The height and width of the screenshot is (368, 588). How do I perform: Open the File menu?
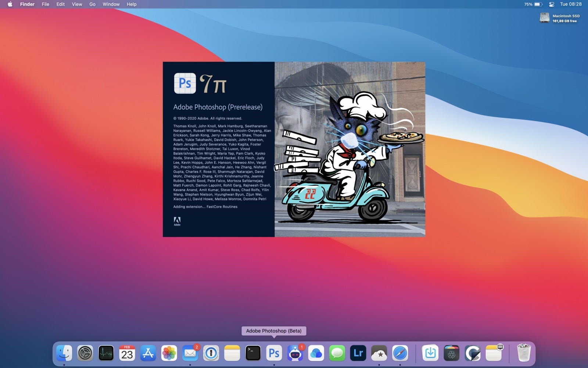coord(46,4)
